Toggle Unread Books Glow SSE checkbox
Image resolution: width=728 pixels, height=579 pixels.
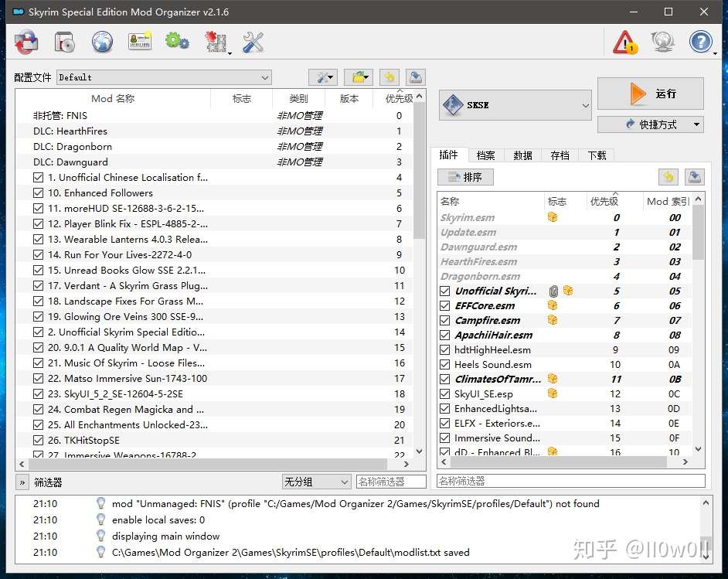(x=39, y=271)
